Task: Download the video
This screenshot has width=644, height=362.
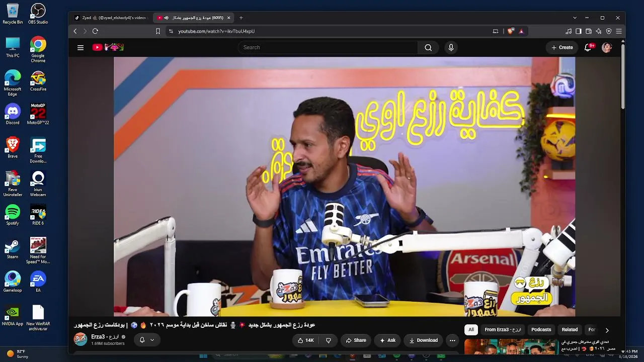Action: [423, 340]
